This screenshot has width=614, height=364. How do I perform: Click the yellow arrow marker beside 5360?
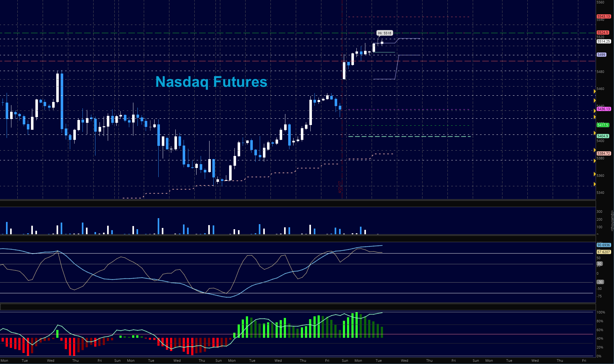(x=594, y=174)
